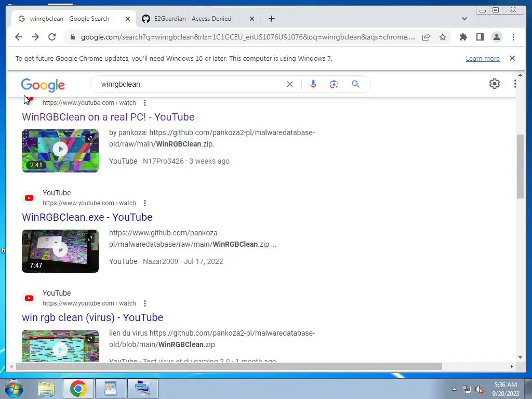Open File Explorer from the taskbar

(x=46, y=389)
